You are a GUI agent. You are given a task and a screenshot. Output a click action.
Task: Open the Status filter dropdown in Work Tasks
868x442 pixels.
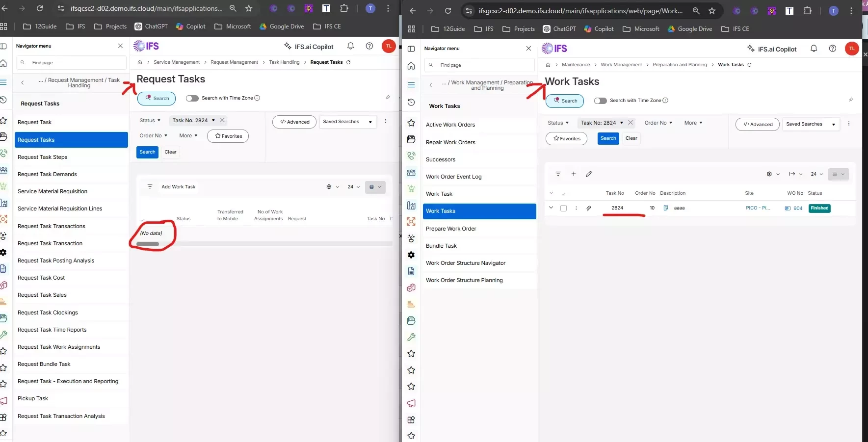(x=558, y=123)
